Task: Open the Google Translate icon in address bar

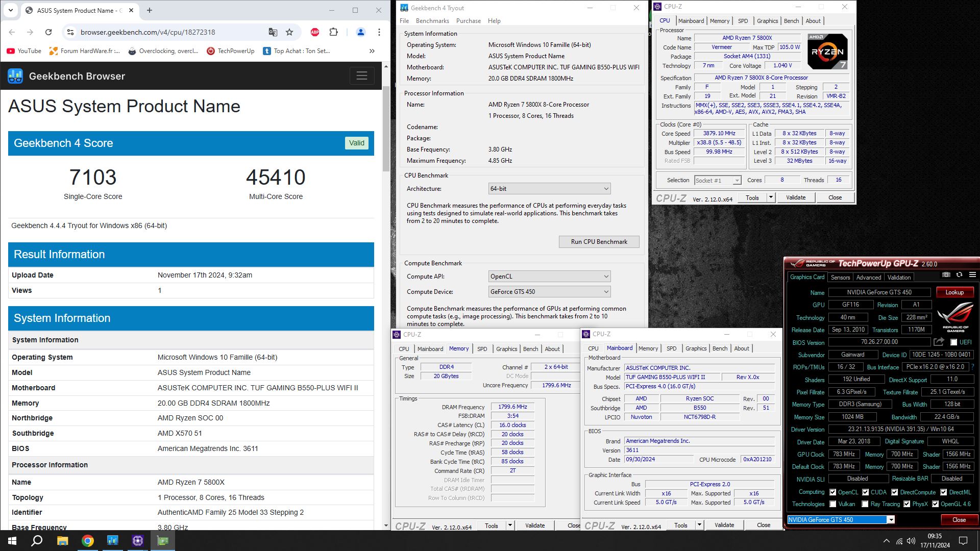Action: pos(273,32)
